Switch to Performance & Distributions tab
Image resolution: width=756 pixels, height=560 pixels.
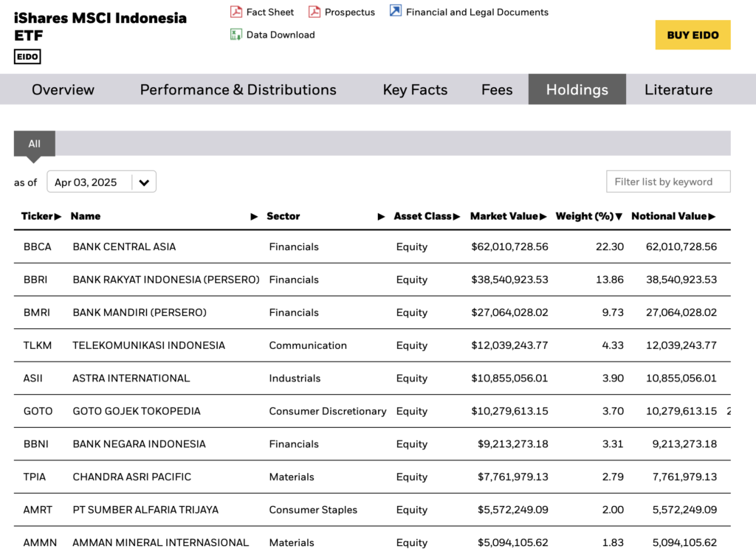238,89
